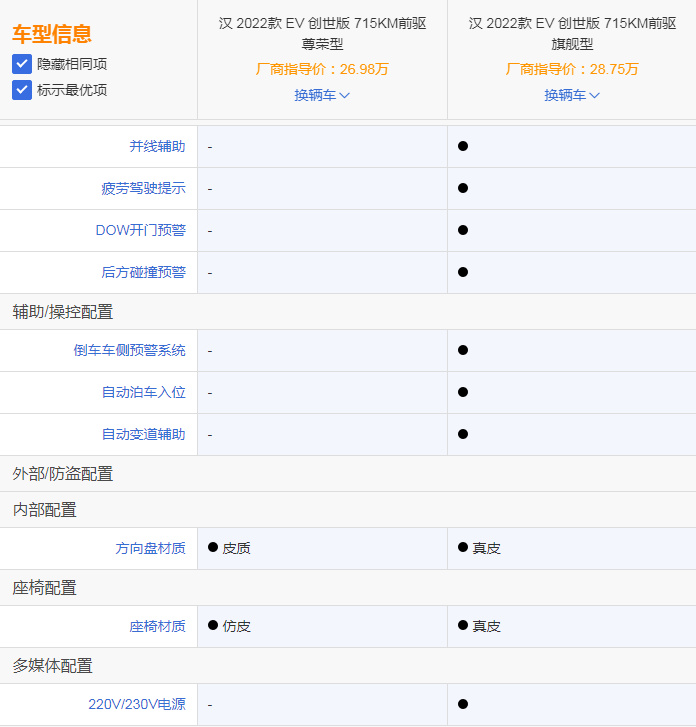The height and width of the screenshot is (727, 696).
Task: Select the 内部配置 section header
Action: pos(45,510)
